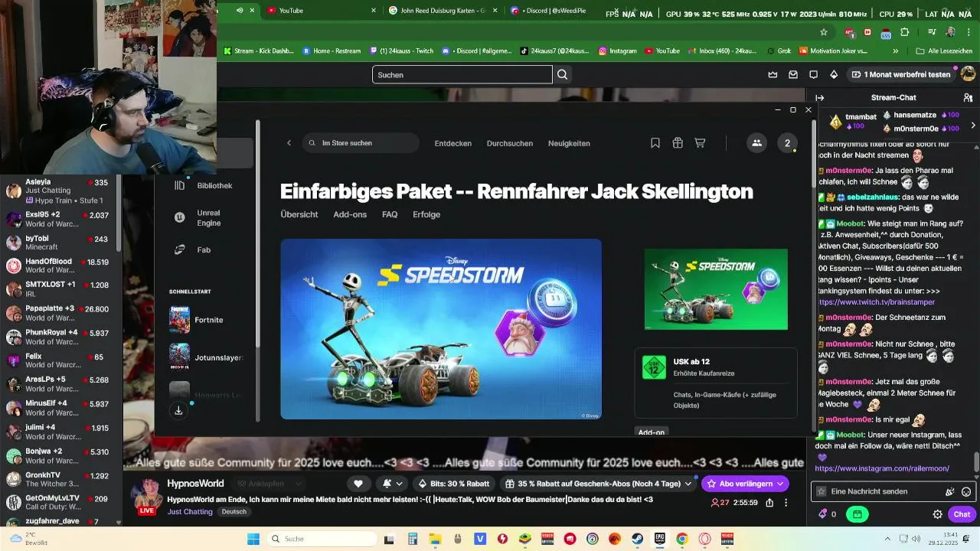Viewport: 980px width, 551px height.
Task: Click the Twitch search magnifier button
Action: point(563,74)
